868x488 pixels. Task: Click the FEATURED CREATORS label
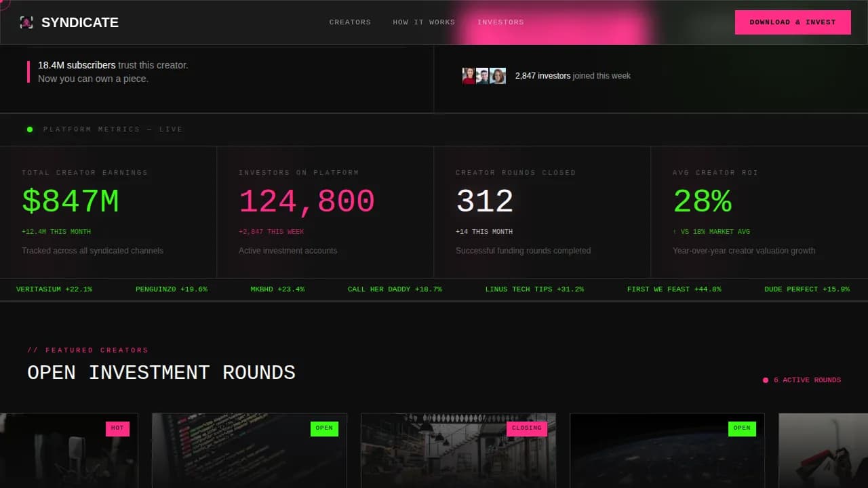[x=87, y=350]
